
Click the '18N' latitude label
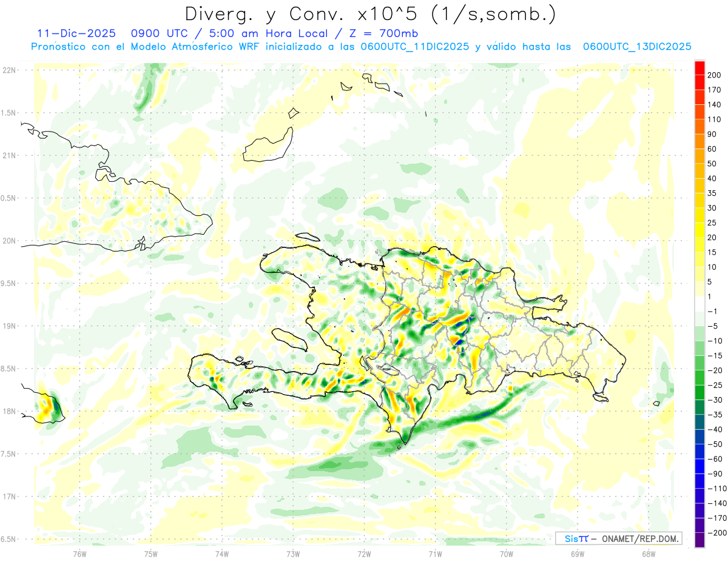(8, 411)
